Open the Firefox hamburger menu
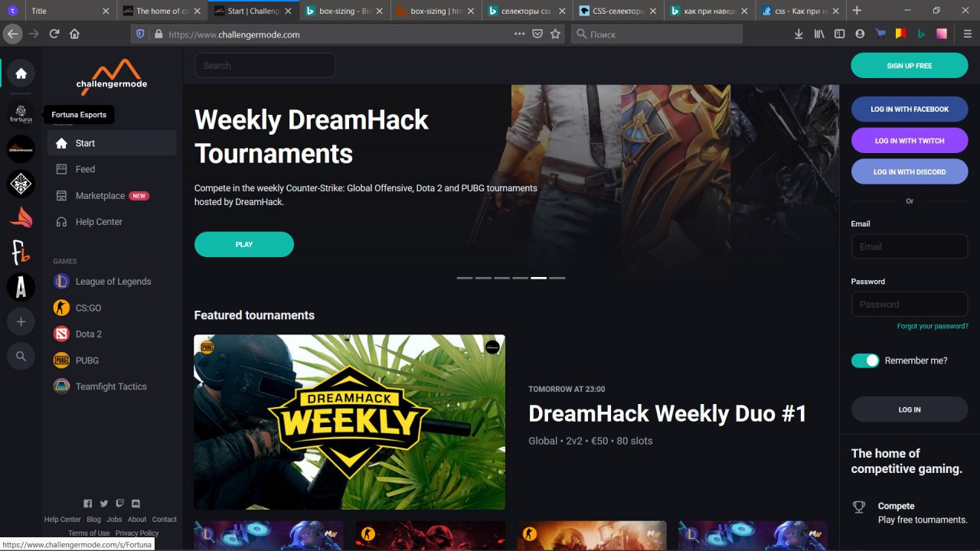 (x=968, y=34)
